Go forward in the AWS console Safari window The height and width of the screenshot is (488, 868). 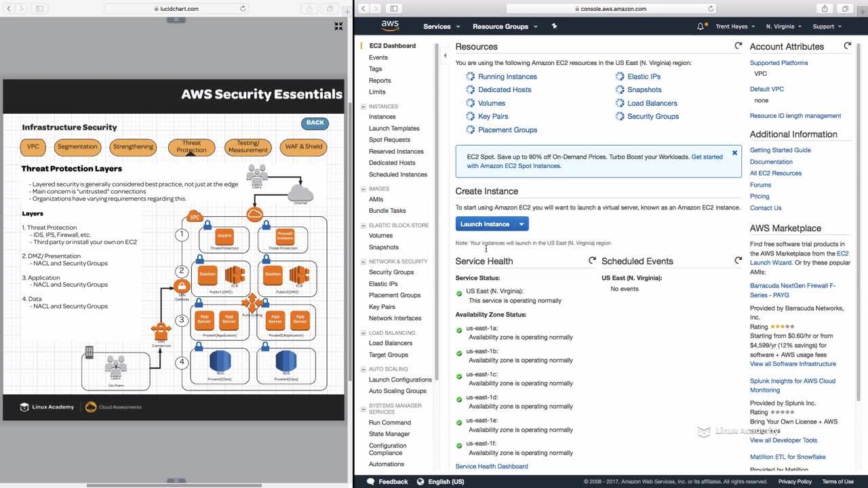coord(376,9)
